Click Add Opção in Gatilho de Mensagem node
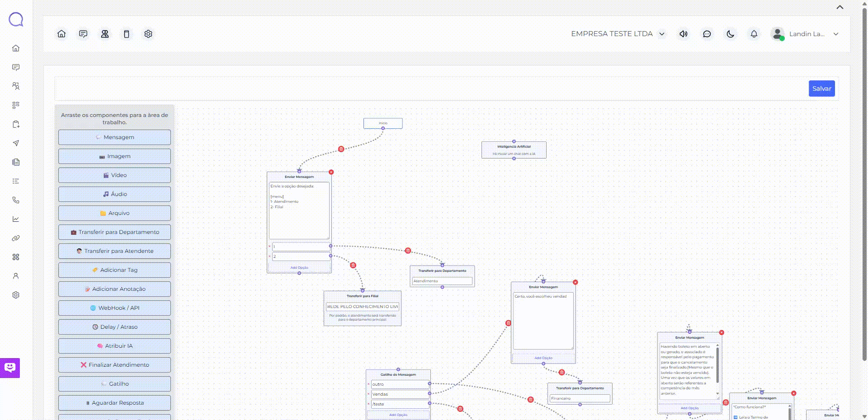Image resolution: width=868 pixels, height=420 pixels. point(398,415)
